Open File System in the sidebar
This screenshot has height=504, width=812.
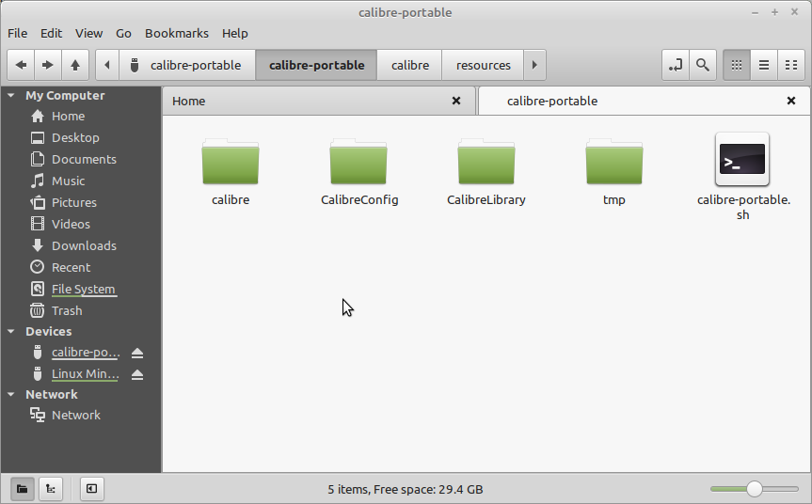pyautogui.click(x=83, y=290)
